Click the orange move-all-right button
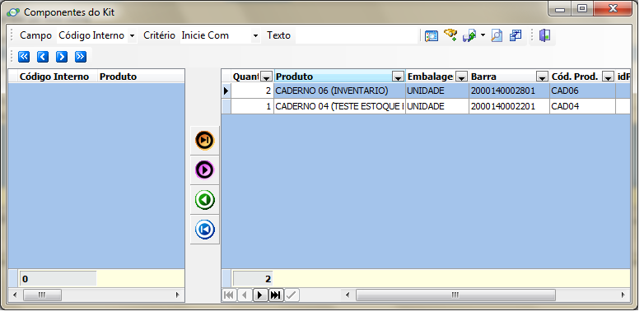 point(204,141)
